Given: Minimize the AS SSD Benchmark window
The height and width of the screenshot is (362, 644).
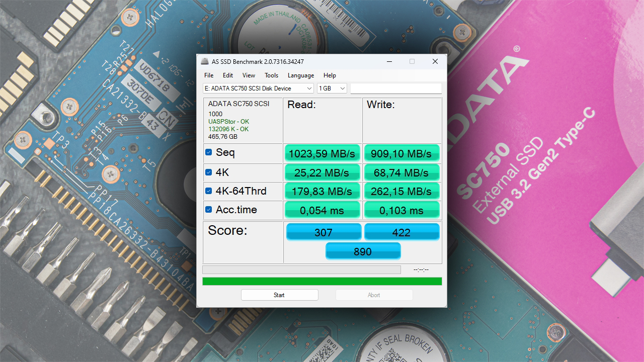Looking at the screenshot, I should [x=389, y=61].
